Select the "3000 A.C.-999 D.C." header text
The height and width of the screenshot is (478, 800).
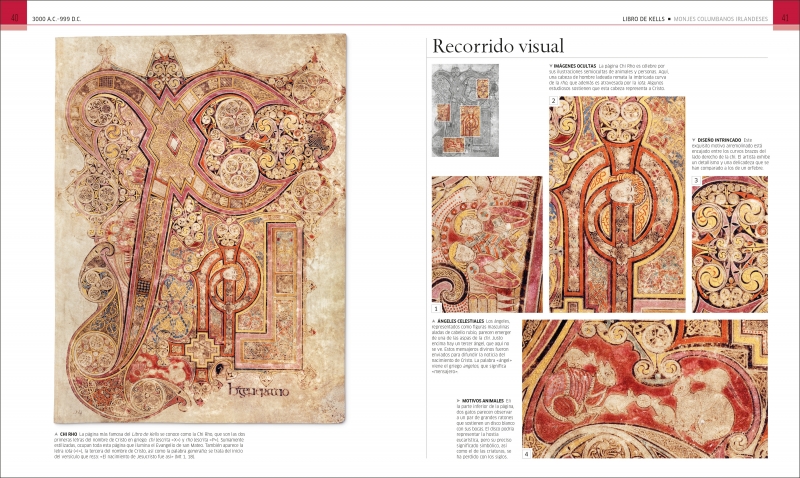(x=57, y=19)
